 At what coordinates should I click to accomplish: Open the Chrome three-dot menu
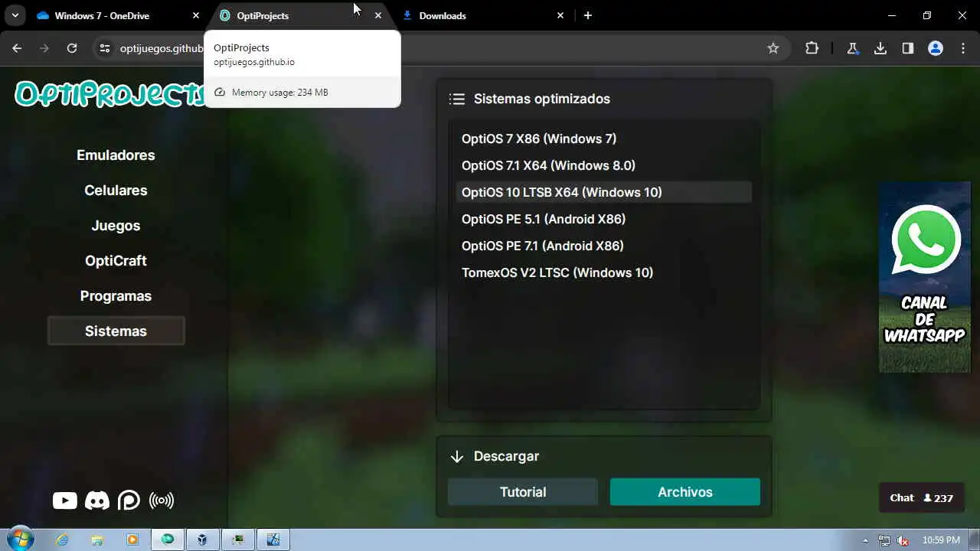click(963, 48)
